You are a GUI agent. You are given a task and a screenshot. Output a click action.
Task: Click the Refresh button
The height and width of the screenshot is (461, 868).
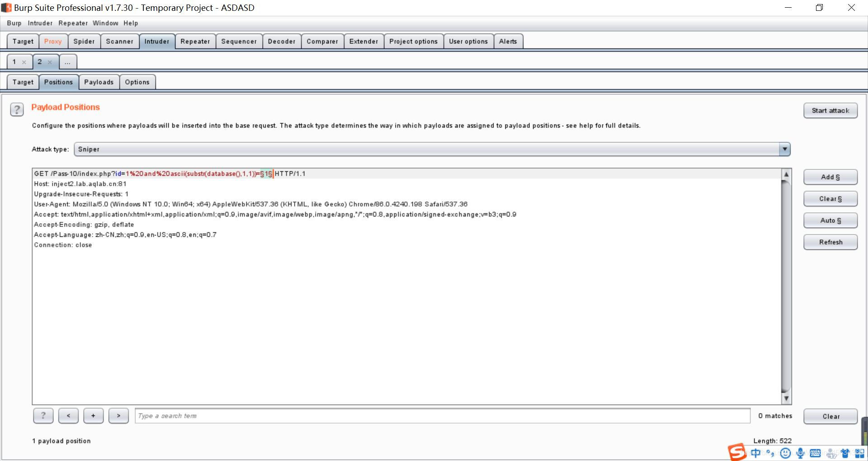click(x=830, y=242)
